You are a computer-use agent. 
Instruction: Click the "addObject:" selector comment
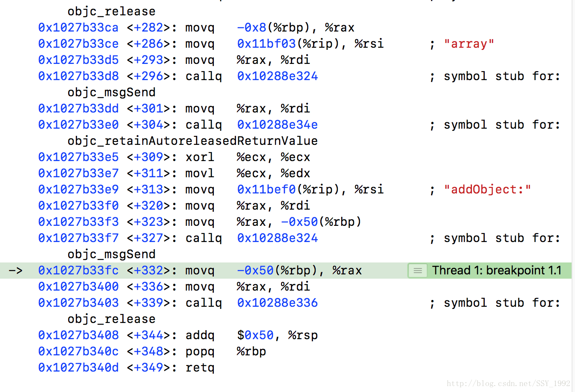[x=488, y=190]
